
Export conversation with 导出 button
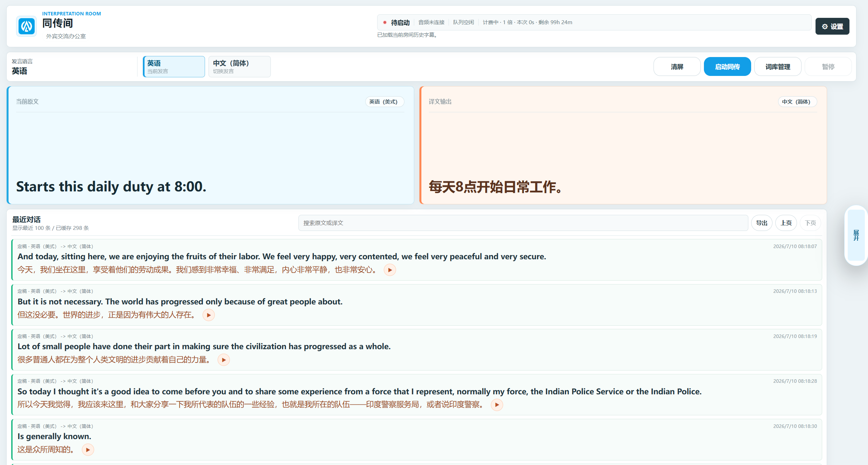(761, 223)
